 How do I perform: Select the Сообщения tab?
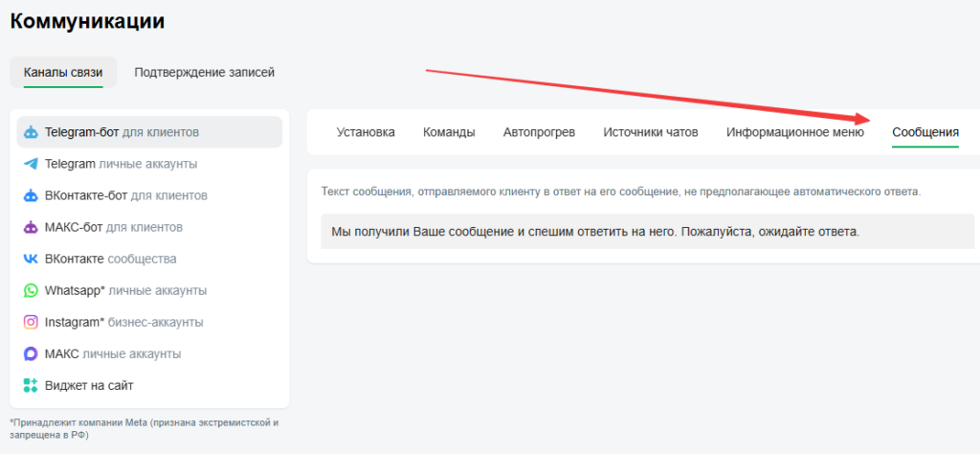coord(925,132)
